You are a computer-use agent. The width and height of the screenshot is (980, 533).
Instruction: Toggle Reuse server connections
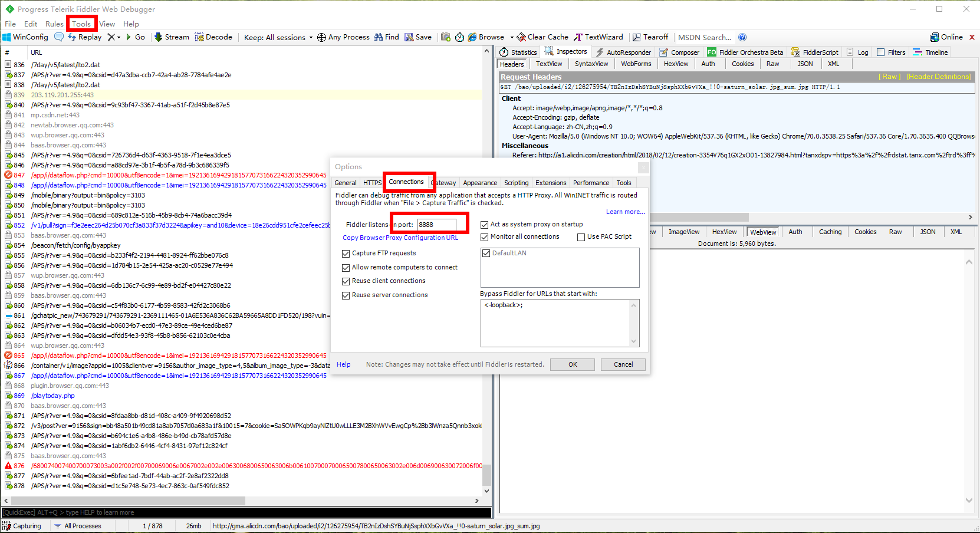[346, 295]
